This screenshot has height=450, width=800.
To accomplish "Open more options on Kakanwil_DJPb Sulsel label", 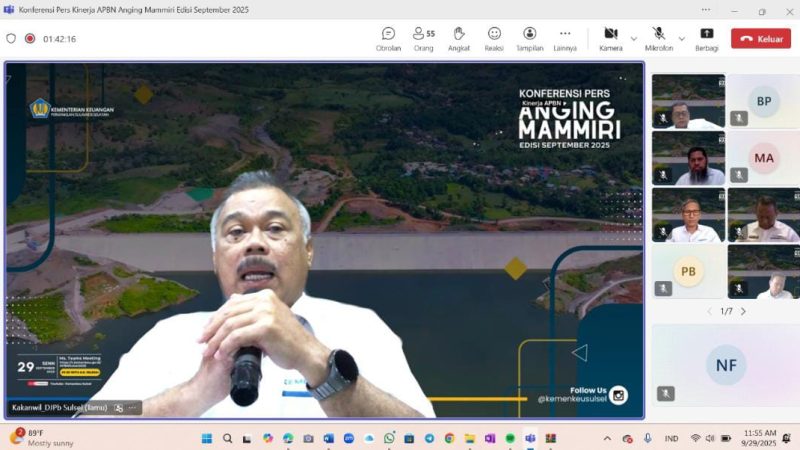I will 134,408.
